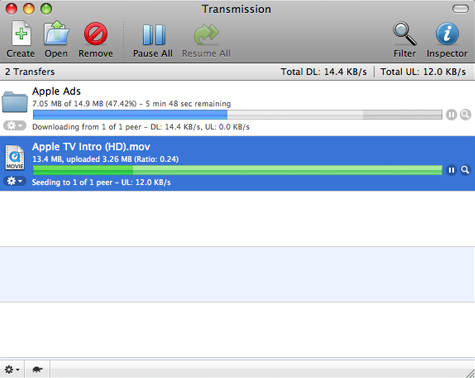The height and width of the screenshot is (378, 475).
Task: Click the greyed Resume All toolbar icon
Action: 206,34
